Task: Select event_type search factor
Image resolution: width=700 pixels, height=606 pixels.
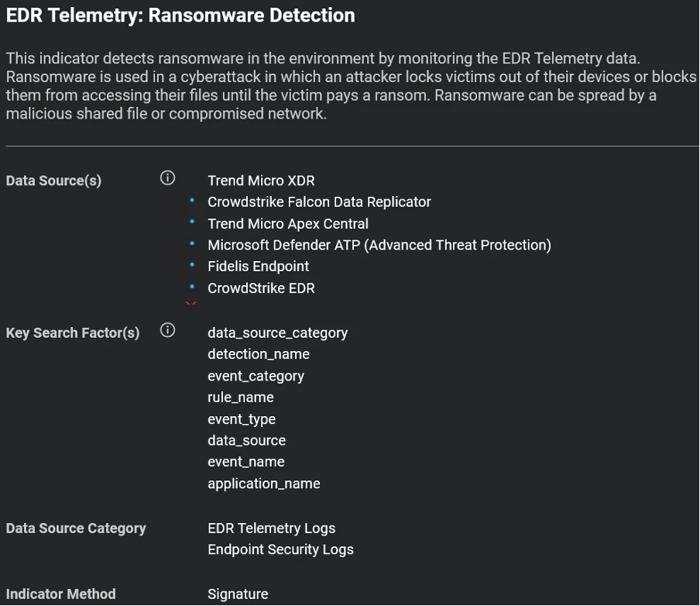Action: tap(242, 419)
